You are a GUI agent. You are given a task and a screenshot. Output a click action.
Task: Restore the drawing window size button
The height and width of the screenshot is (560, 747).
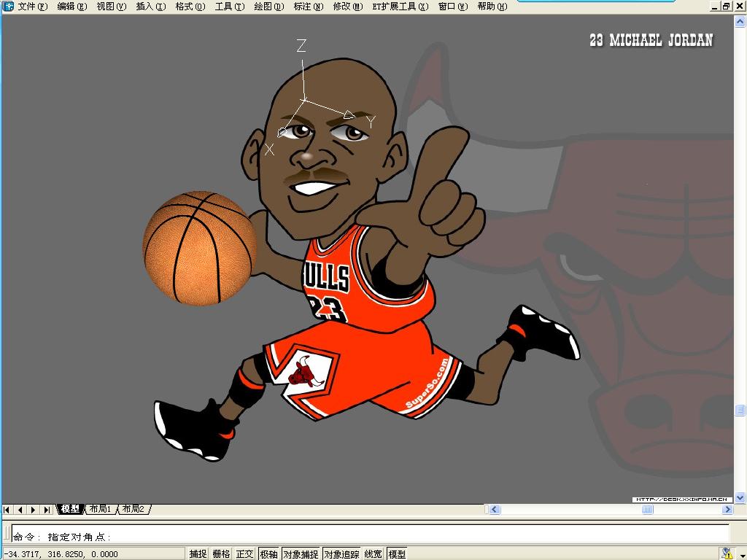click(726, 6)
